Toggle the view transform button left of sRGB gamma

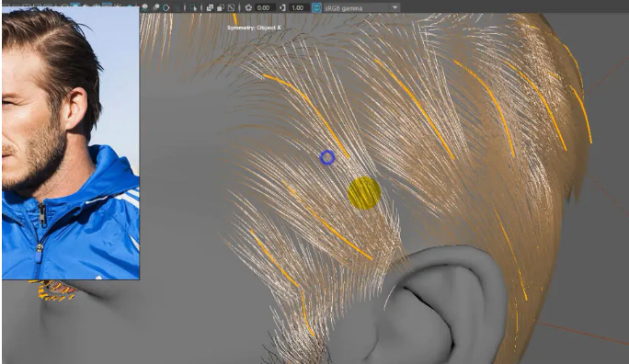pyautogui.click(x=316, y=7)
